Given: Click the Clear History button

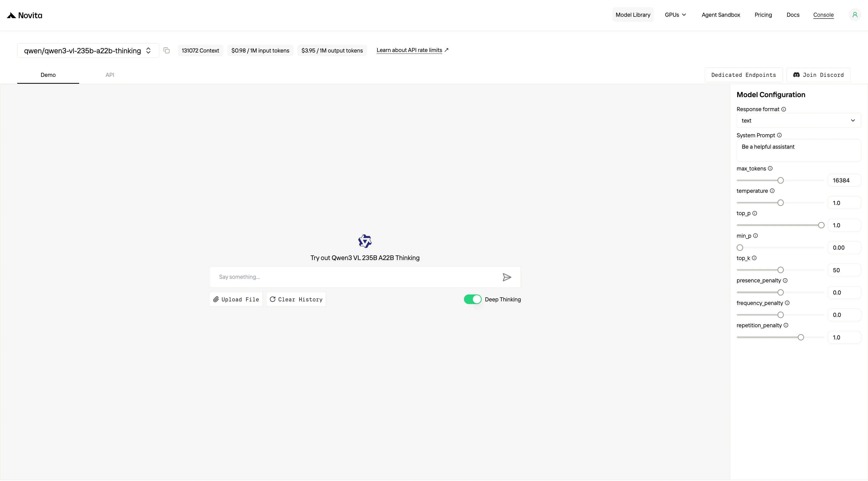Looking at the screenshot, I should click(296, 299).
